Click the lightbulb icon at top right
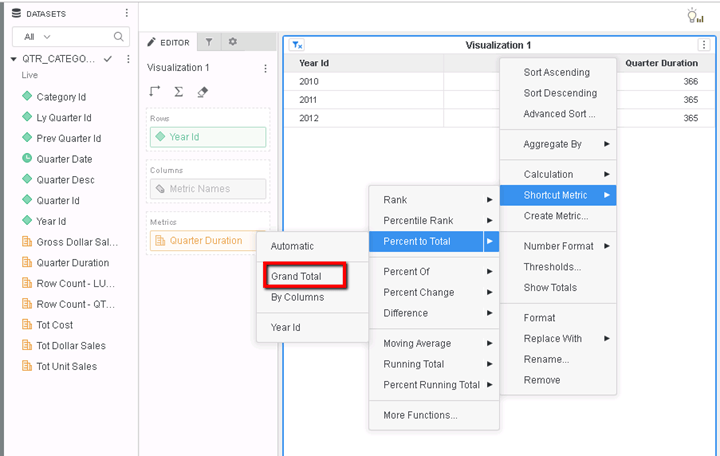 point(694,15)
